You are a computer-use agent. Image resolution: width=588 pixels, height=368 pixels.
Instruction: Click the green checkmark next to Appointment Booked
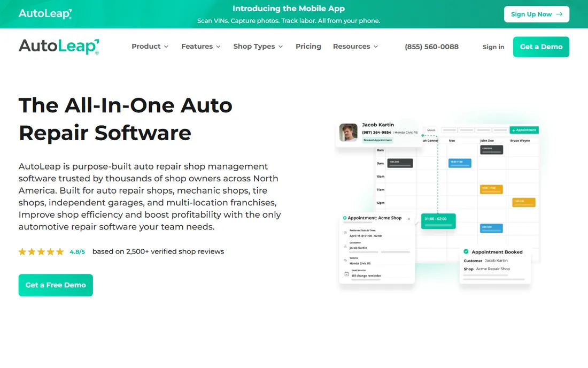[x=466, y=251]
